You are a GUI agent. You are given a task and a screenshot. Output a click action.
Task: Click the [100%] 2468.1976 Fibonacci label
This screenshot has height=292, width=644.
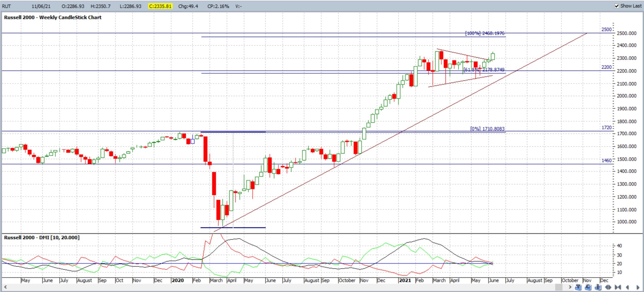(x=485, y=33)
